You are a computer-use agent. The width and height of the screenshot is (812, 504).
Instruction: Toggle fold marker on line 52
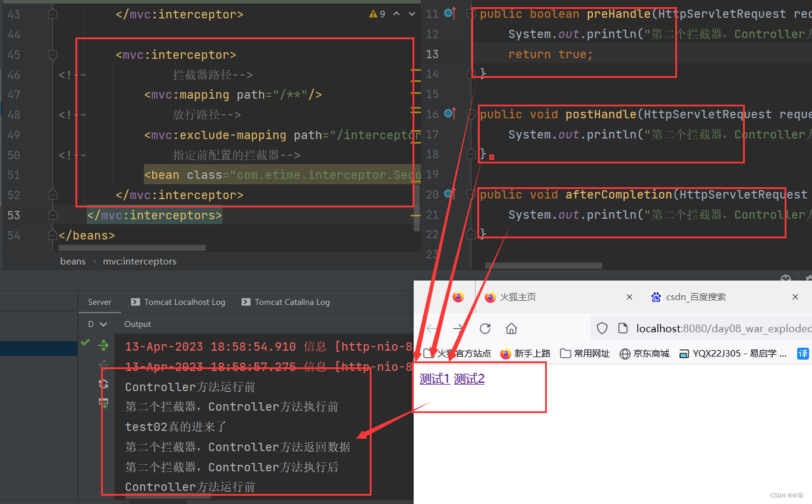pyautogui.click(x=52, y=195)
